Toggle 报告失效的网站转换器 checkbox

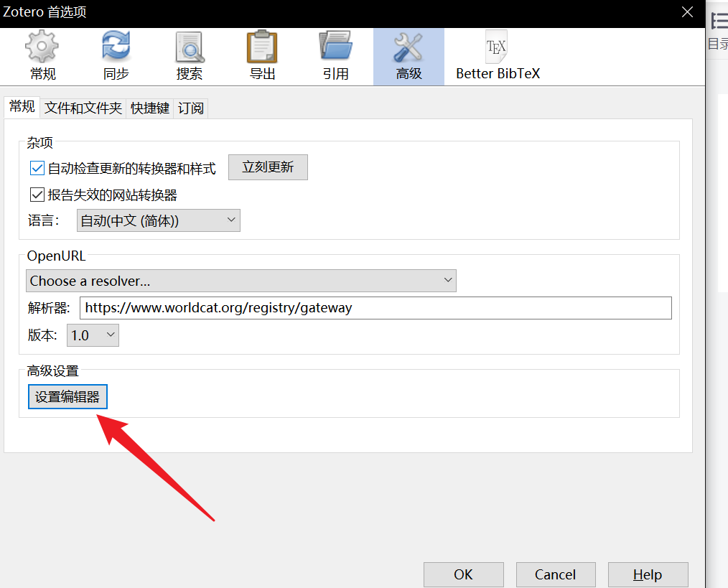tap(37, 195)
